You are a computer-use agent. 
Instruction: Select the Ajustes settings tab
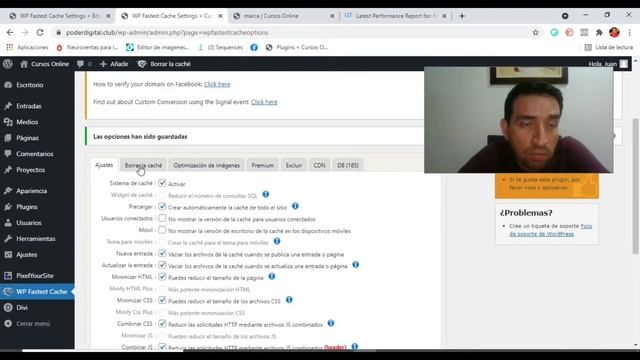click(x=104, y=165)
